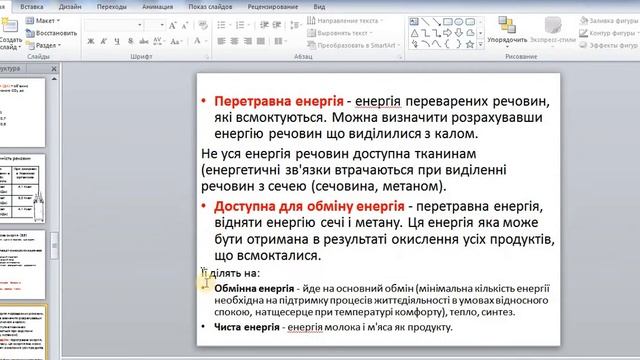Select the Right Brace shape

click(459, 44)
